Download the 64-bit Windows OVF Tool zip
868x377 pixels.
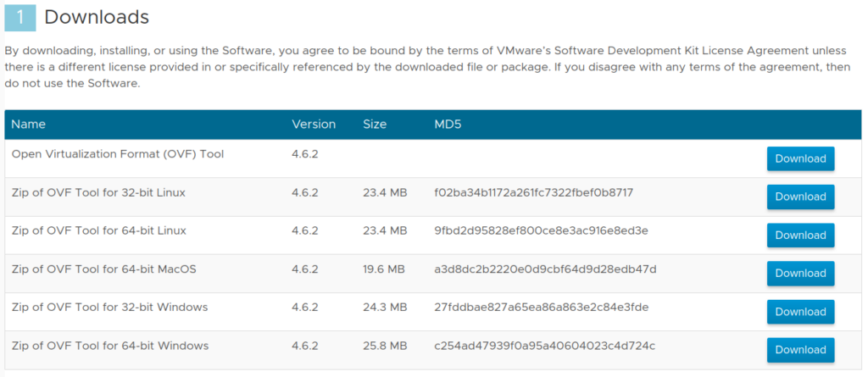[800, 350]
